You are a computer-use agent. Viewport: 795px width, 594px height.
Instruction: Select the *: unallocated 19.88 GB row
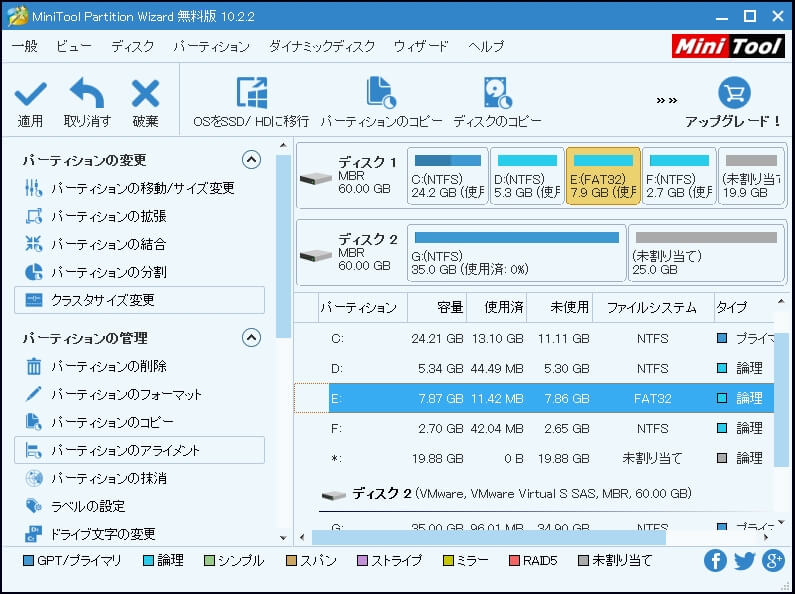[534, 458]
